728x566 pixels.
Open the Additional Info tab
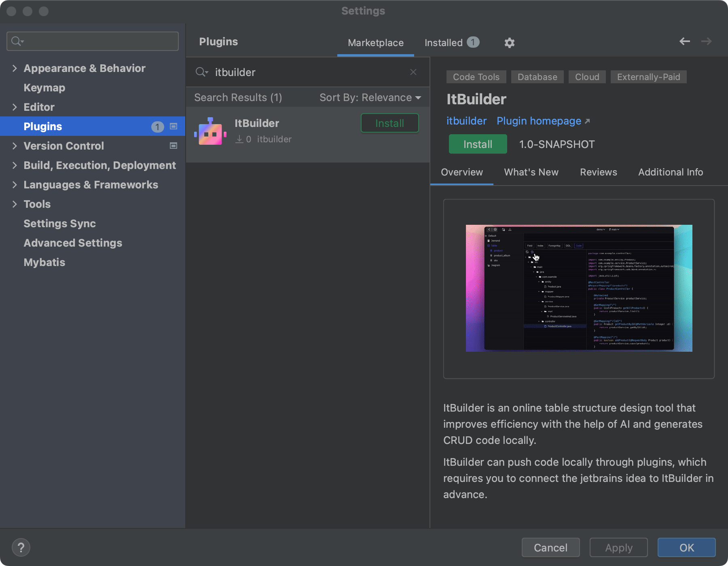click(x=671, y=172)
